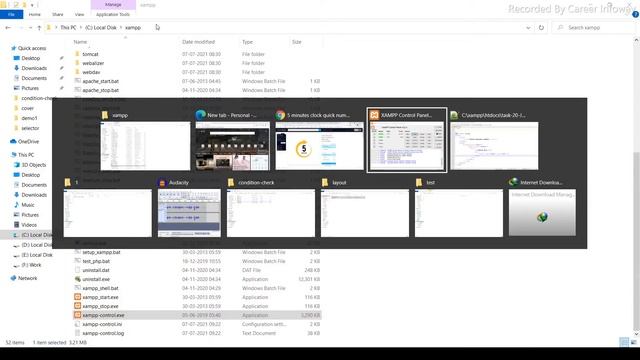Open the Share ribbon tab
The width and height of the screenshot is (640, 360).
58,14
